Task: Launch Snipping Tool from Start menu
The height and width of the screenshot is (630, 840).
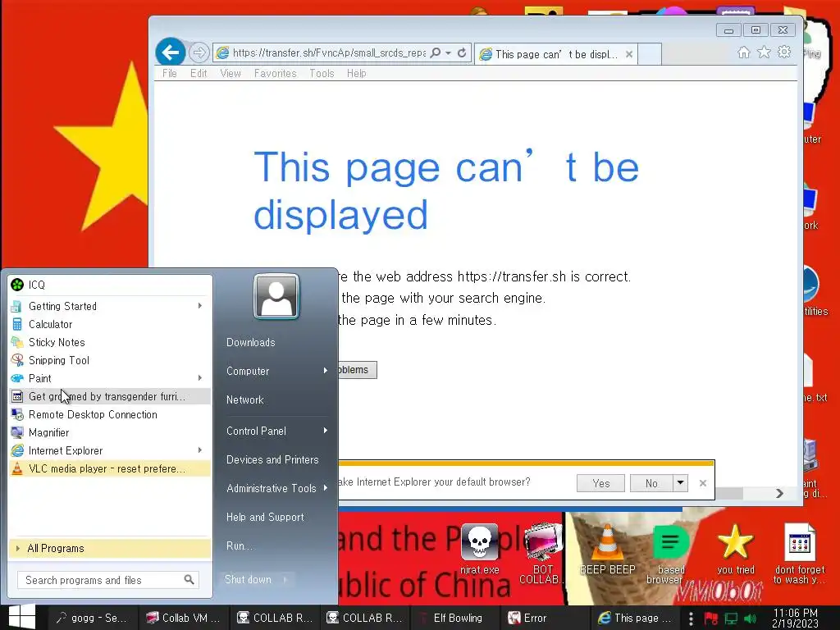Action: (x=110, y=361)
